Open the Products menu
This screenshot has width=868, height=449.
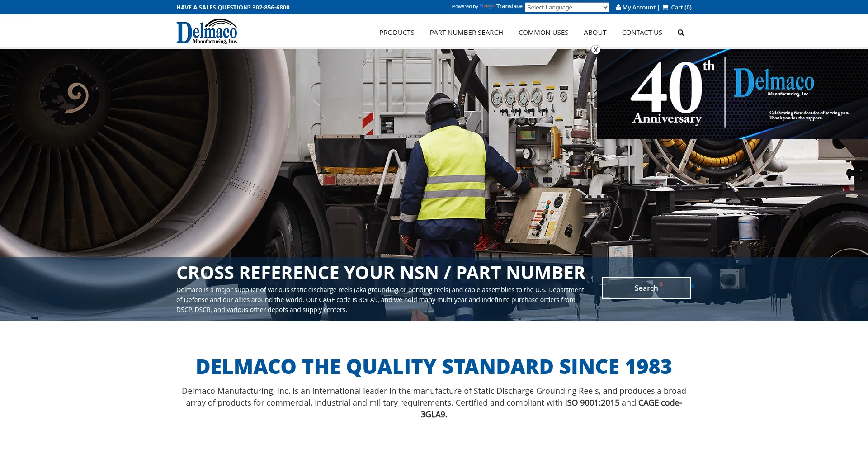click(396, 33)
